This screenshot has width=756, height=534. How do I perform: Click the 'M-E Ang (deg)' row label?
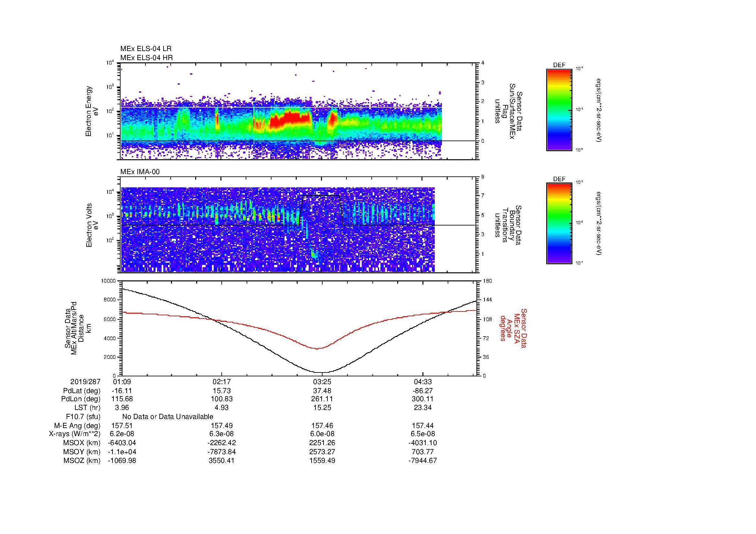pyautogui.click(x=77, y=425)
